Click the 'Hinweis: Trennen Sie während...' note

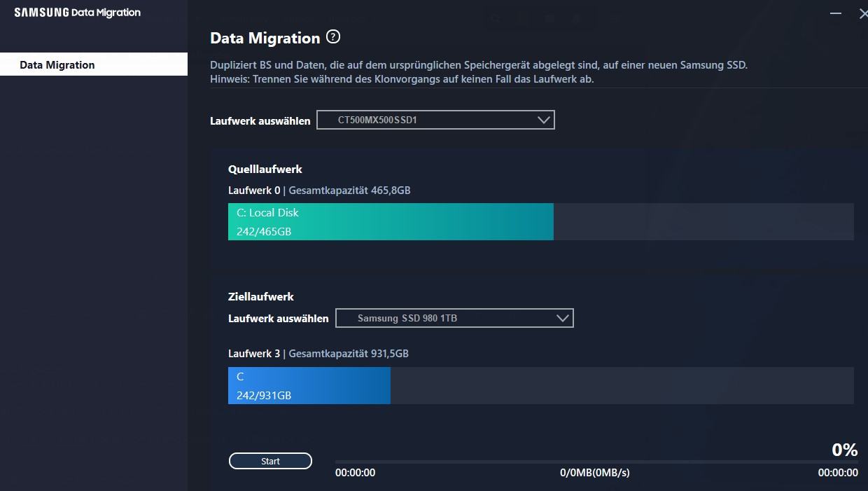(402, 79)
